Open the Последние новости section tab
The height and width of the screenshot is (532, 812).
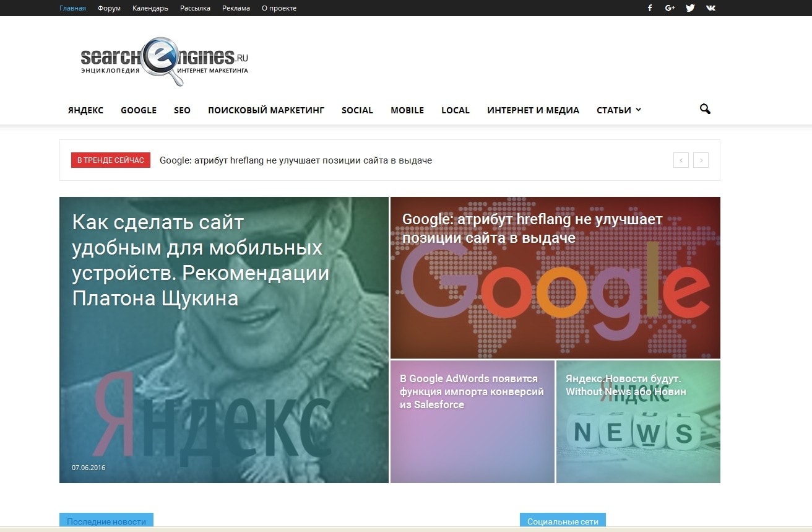pyautogui.click(x=106, y=521)
